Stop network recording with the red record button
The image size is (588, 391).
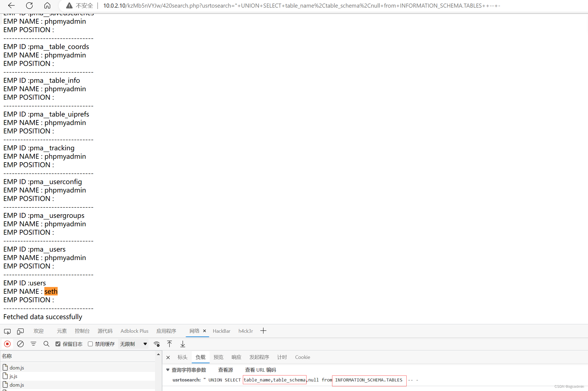[7, 344]
